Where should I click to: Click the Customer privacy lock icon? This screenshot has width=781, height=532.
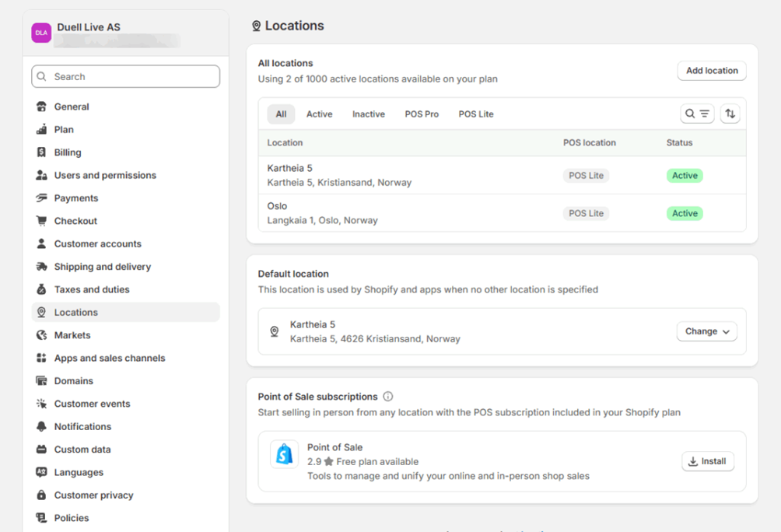tap(41, 495)
